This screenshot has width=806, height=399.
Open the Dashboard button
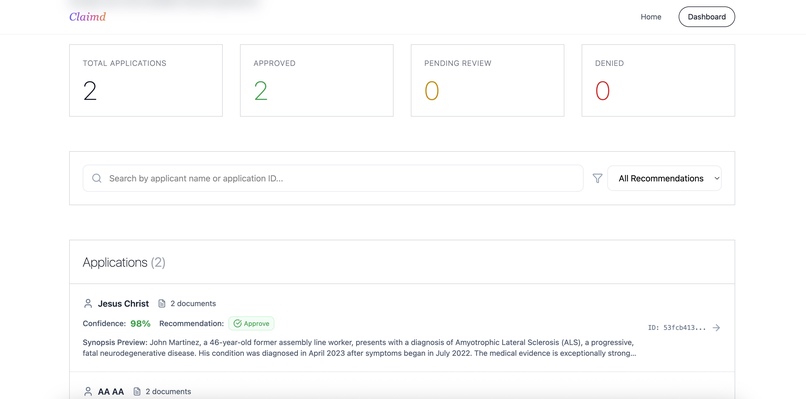click(x=706, y=17)
